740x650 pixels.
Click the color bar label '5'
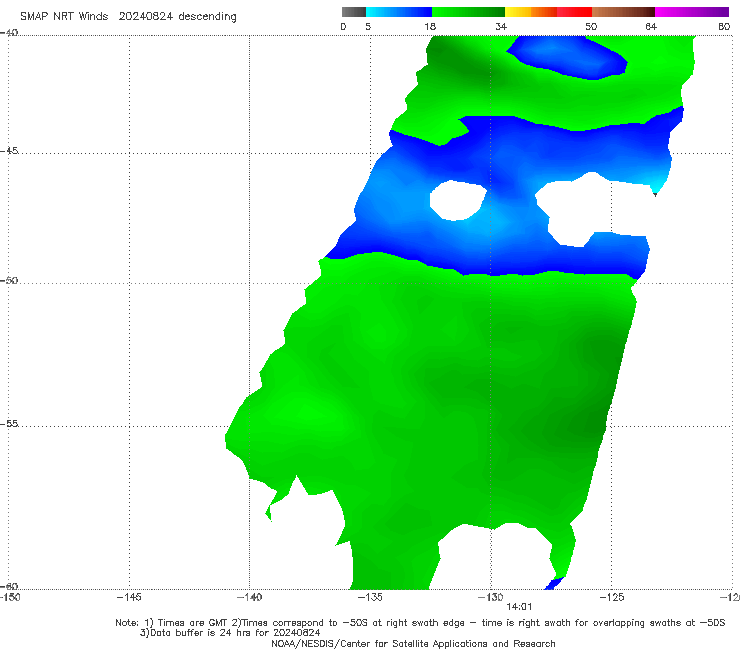coord(368,27)
